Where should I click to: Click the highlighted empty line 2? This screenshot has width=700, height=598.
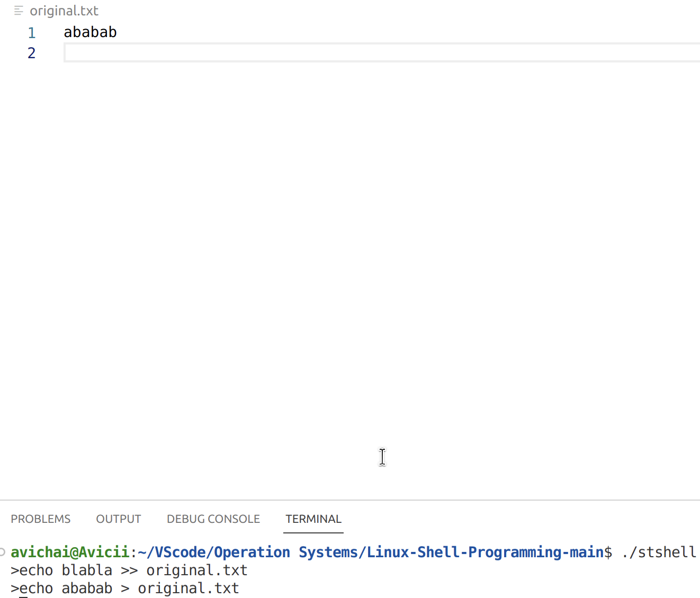pos(212,52)
